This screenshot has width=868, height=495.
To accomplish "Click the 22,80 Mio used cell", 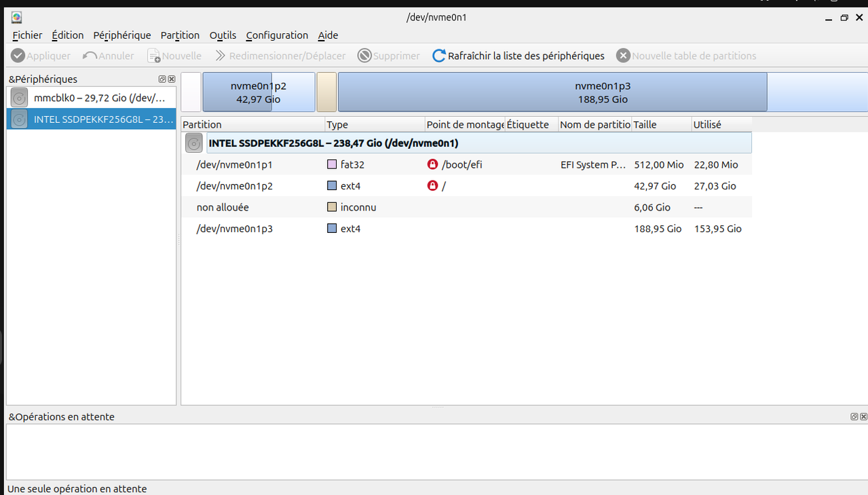I will click(x=716, y=164).
